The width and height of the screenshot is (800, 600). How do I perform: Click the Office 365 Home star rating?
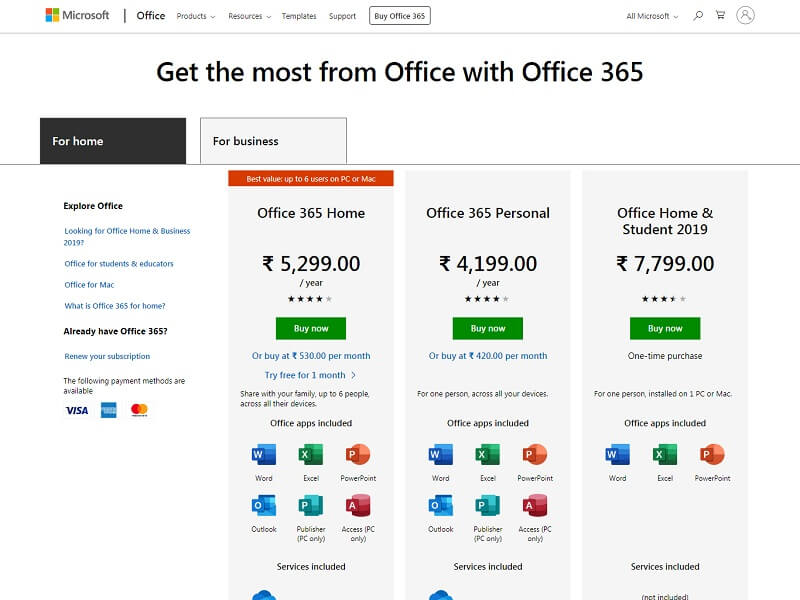pos(310,299)
